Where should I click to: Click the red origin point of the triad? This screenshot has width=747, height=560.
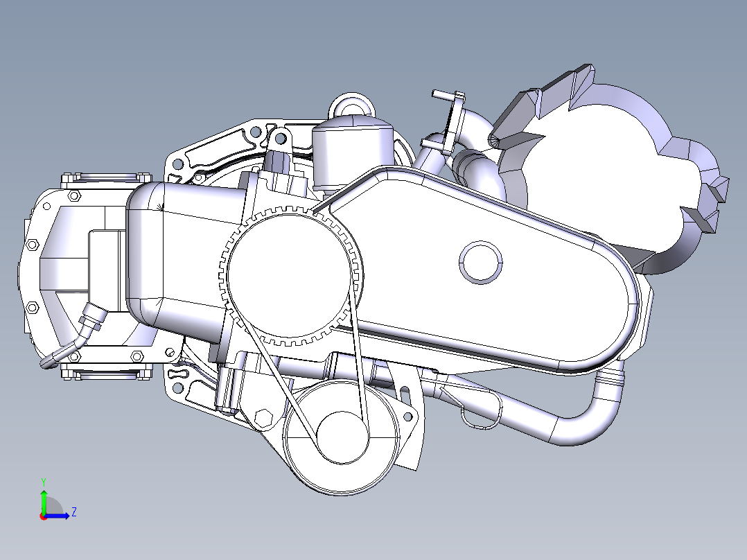(44, 516)
